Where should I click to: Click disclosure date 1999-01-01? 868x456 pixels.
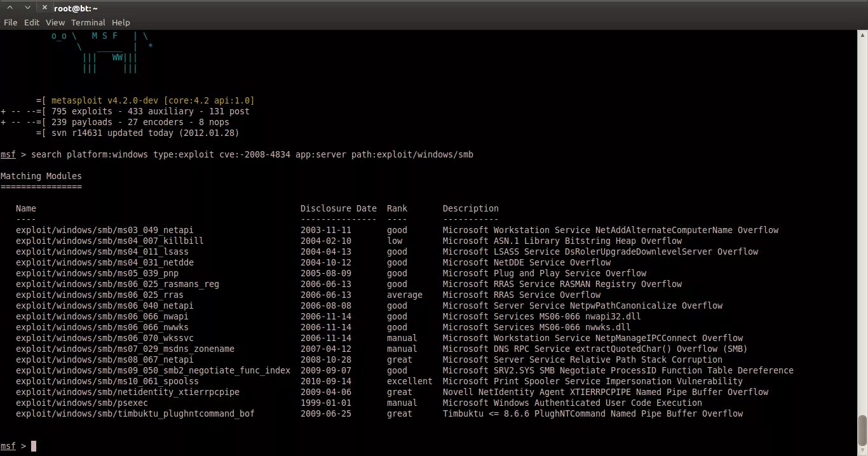point(326,403)
